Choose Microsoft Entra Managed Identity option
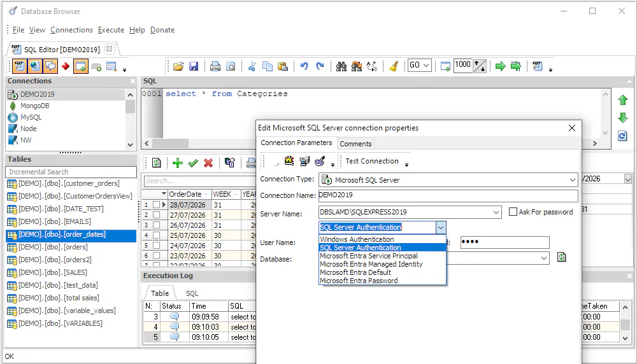 pos(382,264)
